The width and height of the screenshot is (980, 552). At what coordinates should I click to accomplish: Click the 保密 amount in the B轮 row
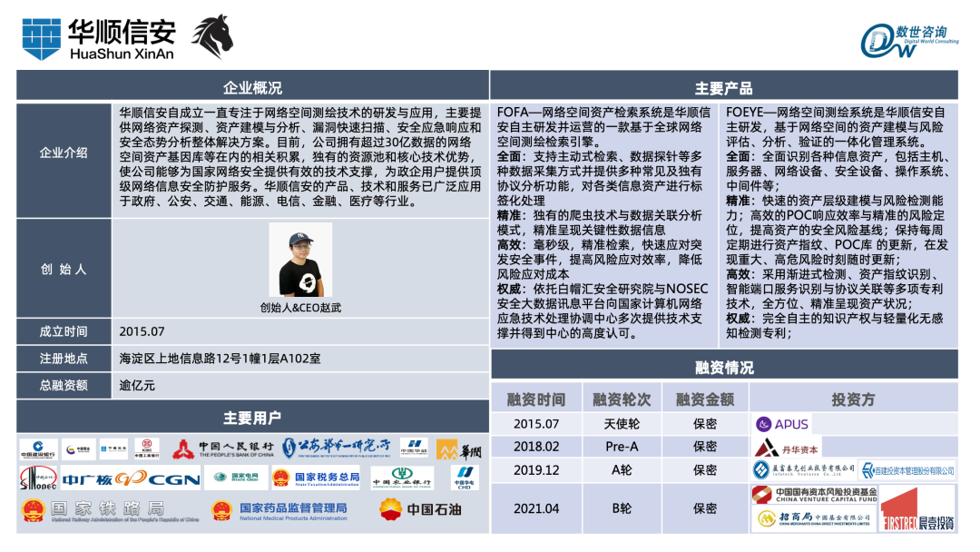(x=705, y=508)
